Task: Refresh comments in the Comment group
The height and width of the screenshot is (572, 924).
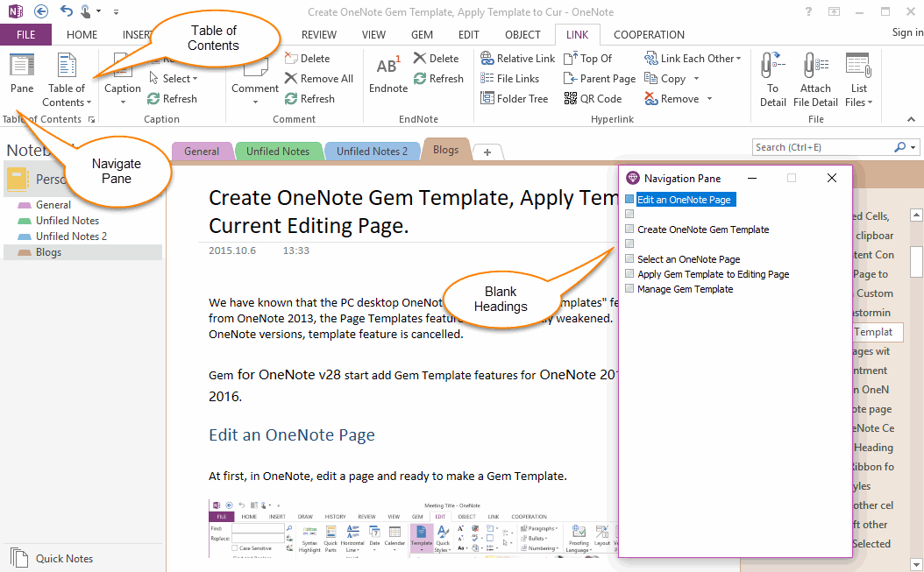Action: 309,98
